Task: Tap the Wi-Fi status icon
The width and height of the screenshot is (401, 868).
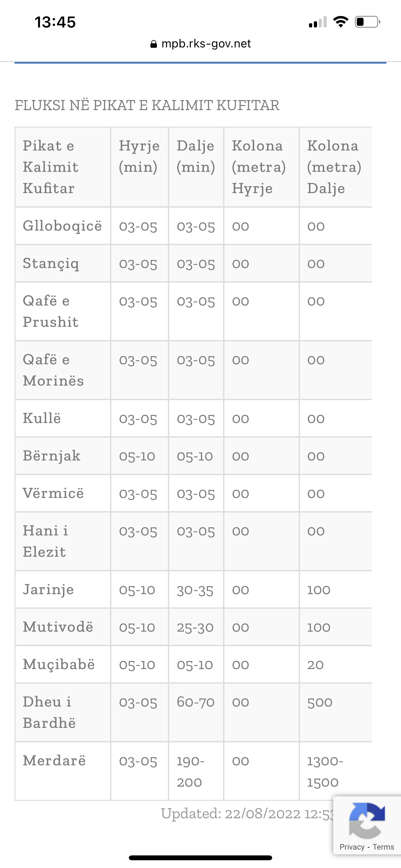Action: [340, 22]
